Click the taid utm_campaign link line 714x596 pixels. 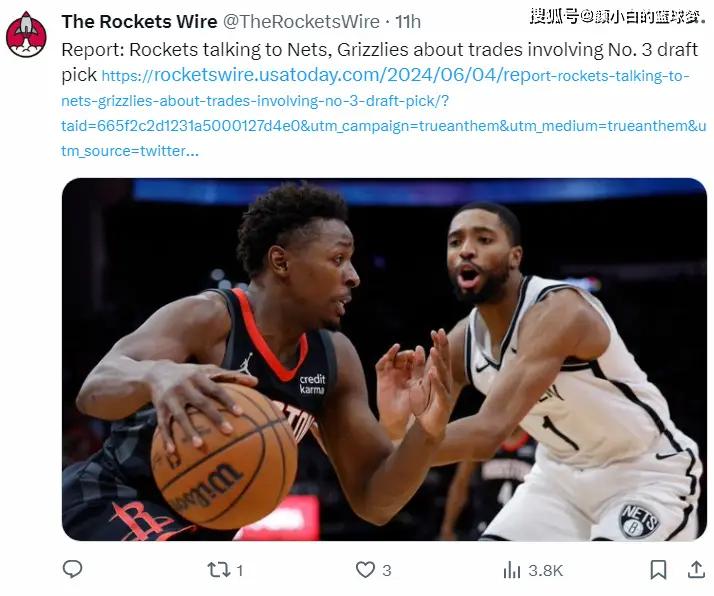pos(383,126)
